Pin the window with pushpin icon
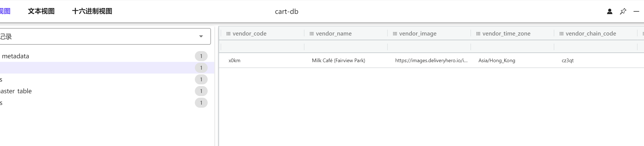Image resolution: width=644 pixels, height=146 pixels. (x=623, y=11)
